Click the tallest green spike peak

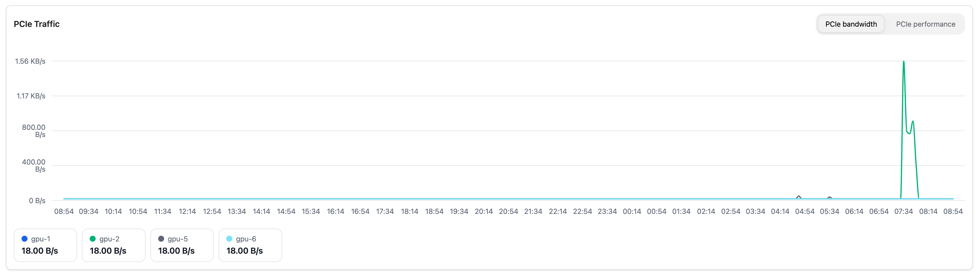coord(903,62)
